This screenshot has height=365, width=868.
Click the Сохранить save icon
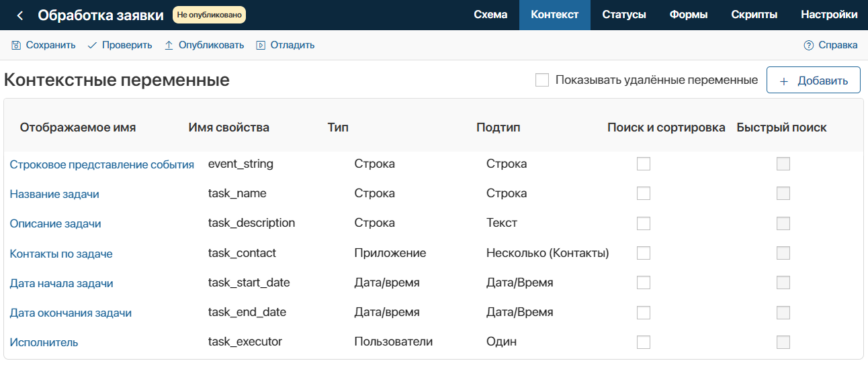click(x=16, y=45)
